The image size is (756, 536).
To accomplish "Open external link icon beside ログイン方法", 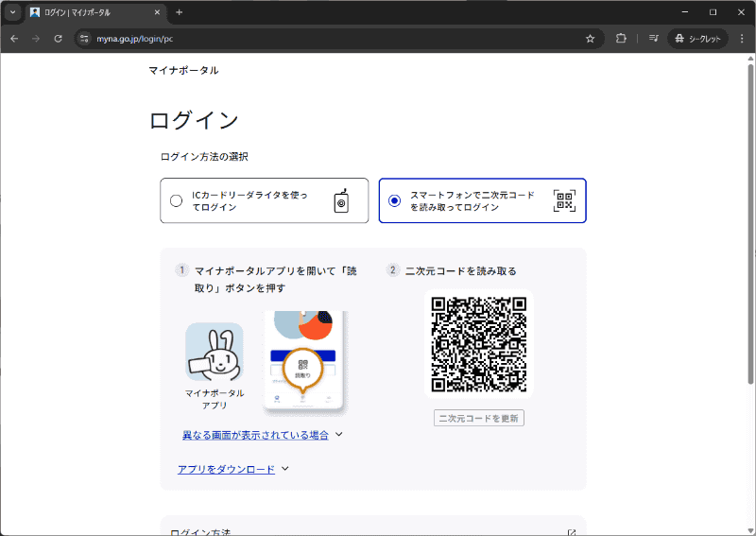I will coord(572,532).
